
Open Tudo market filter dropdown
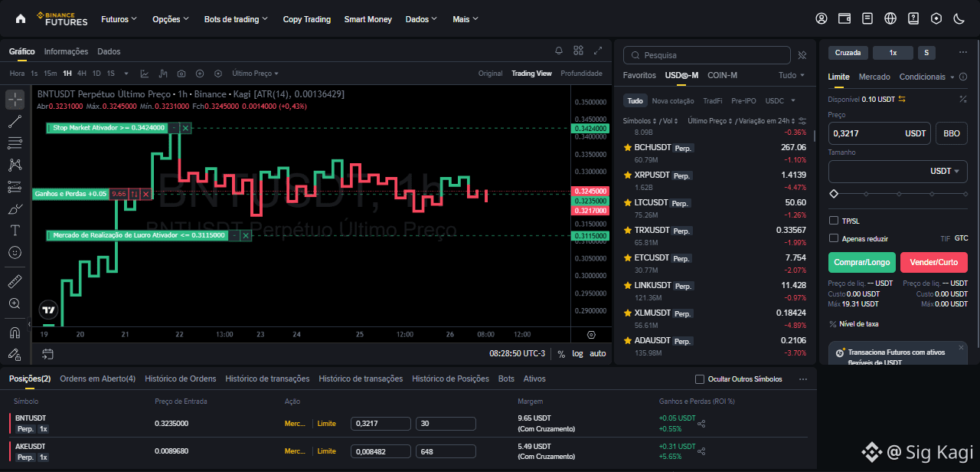pos(792,75)
